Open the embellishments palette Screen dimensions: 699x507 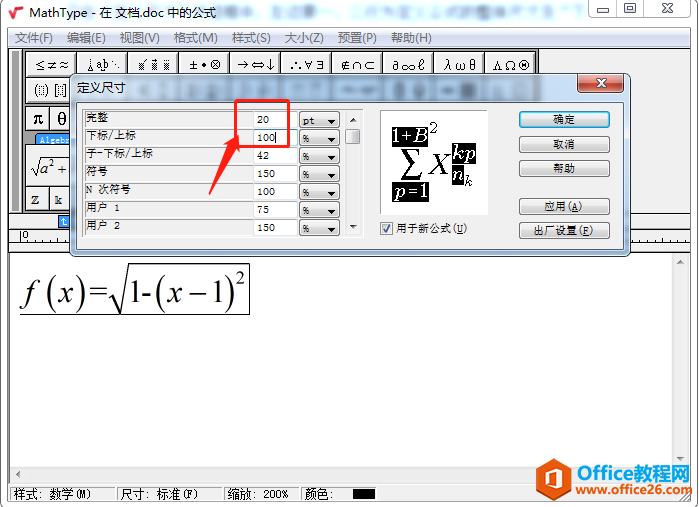(153, 65)
